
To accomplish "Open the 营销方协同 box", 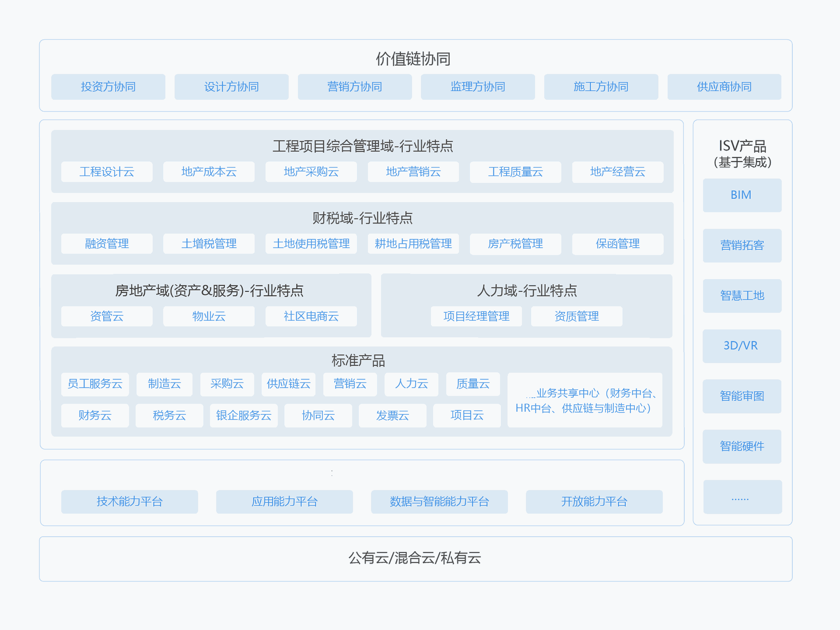I will 355,87.
